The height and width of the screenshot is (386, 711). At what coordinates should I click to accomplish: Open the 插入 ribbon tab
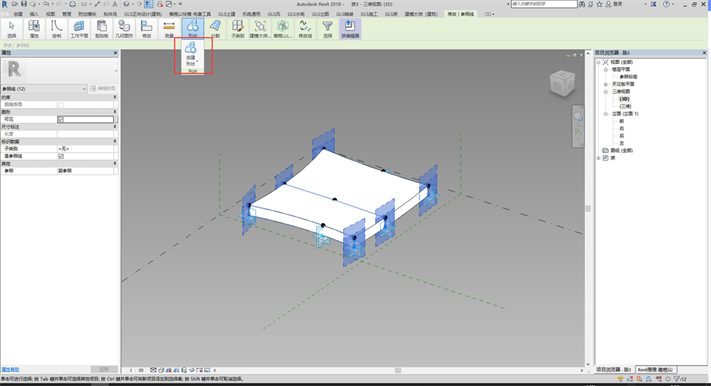34,14
